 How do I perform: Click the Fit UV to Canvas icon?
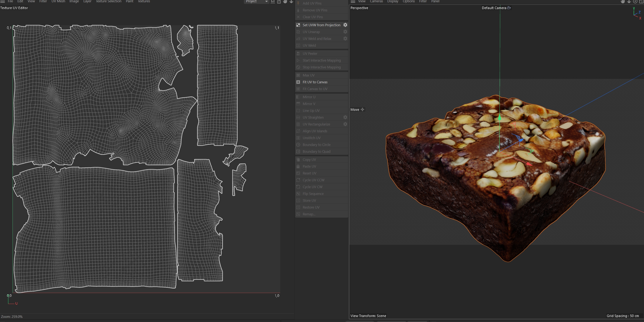click(298, 82)
